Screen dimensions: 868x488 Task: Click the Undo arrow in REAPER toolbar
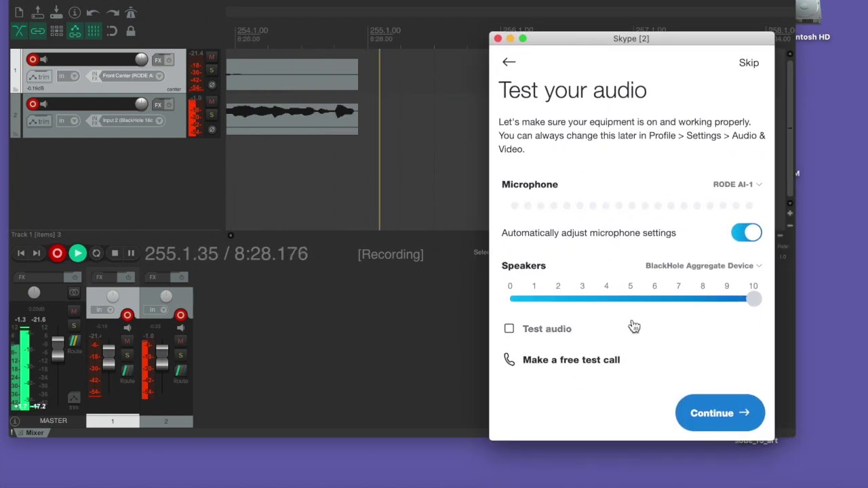(94, 12)
